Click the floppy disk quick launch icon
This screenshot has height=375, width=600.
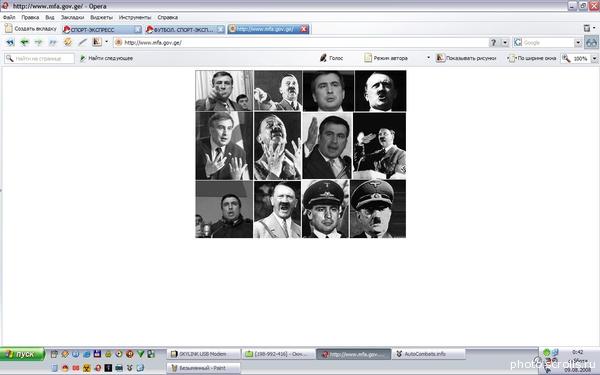(x=97, y=354)
